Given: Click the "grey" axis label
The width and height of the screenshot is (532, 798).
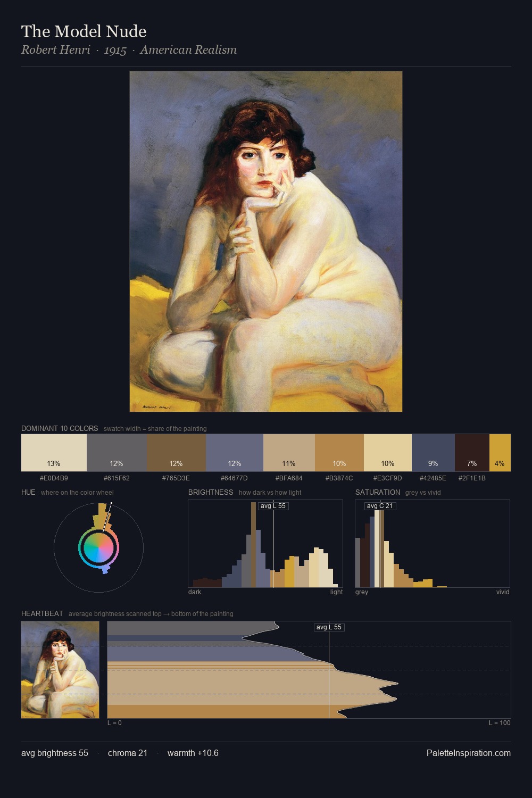Looking at the screenshot, I should (x=362, y=592).
